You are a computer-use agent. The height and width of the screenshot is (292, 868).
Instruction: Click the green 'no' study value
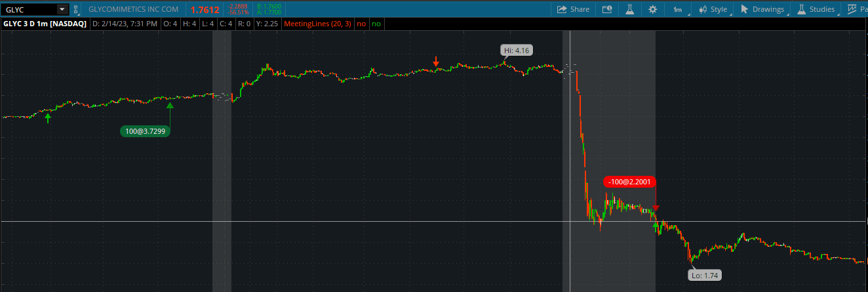click(x=376, y=24)
